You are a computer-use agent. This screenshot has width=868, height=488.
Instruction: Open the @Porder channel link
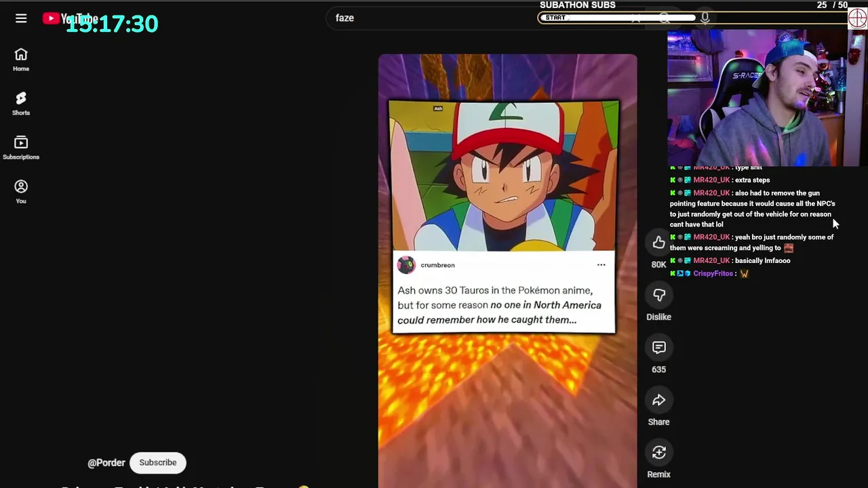[x=106, y=462]
